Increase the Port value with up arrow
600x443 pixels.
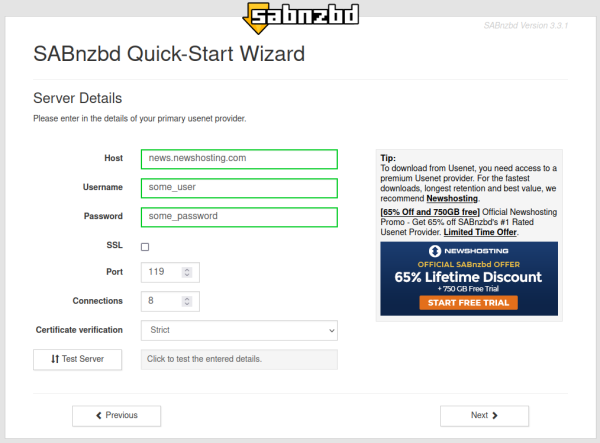click(x=187, y=269)
